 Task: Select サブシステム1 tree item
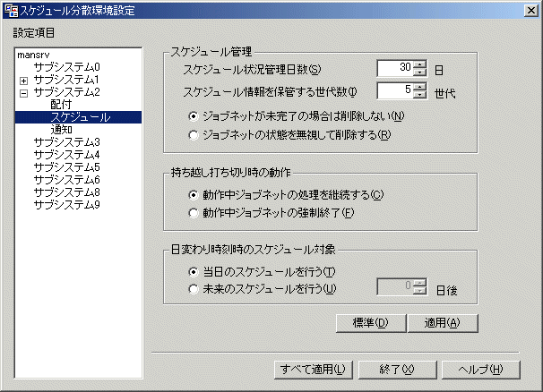pos(66,80)
